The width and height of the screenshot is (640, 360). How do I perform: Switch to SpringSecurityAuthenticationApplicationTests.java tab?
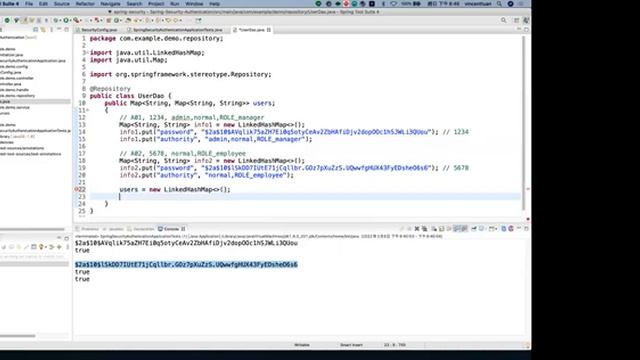pyautogui.click(x=177, y=30)
